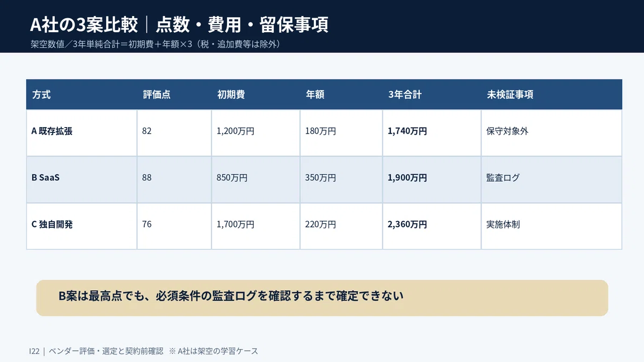Select the 未検証事項 column header

click(x=552, y=94)
